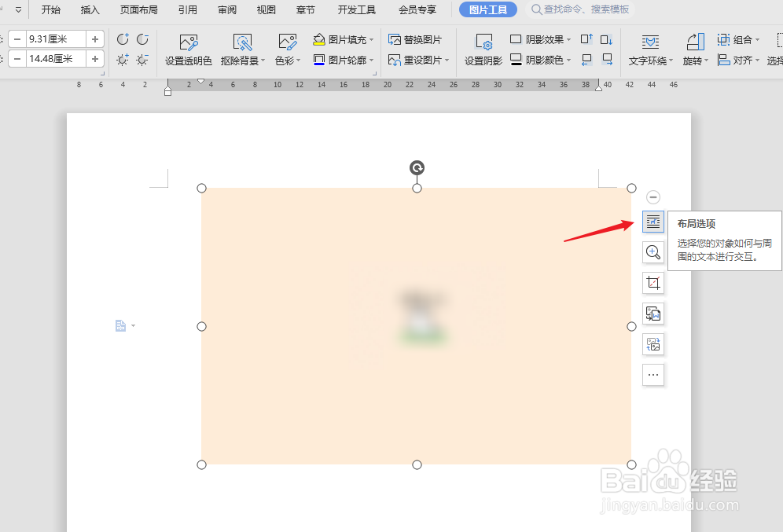
Task: Select the 图片工具 tab
Action: click(x=488, y=9)
